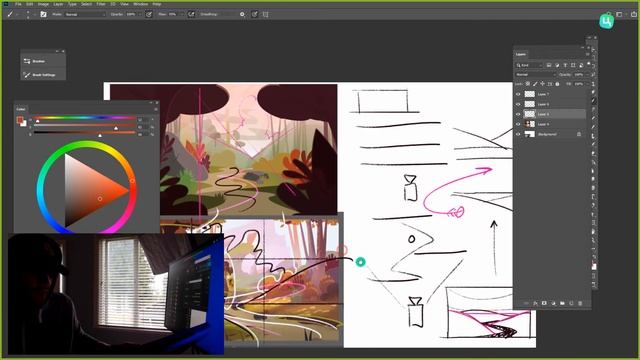640x360 pixels.
Task: Open the layer blend mode dropdown
Action: [536, 75]
